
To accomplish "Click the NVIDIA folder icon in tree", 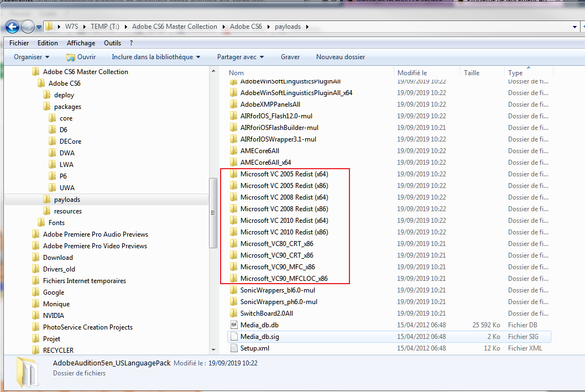I will coord(36,315).
